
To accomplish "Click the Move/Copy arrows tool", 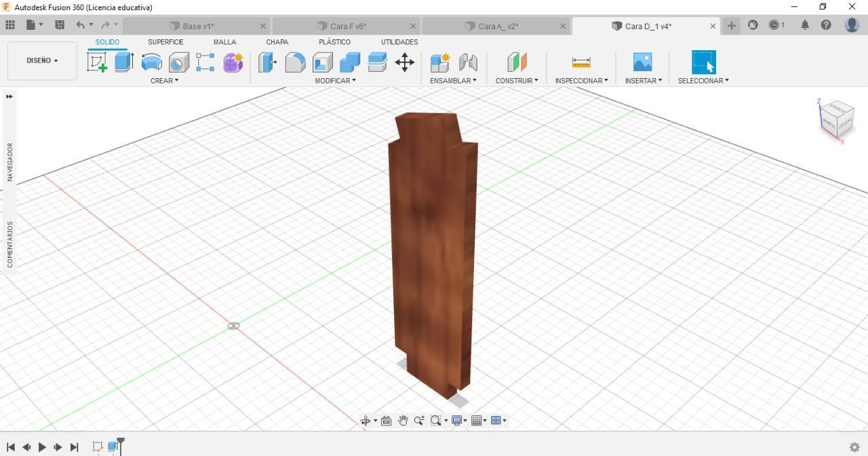I will [x=405, y=62].
